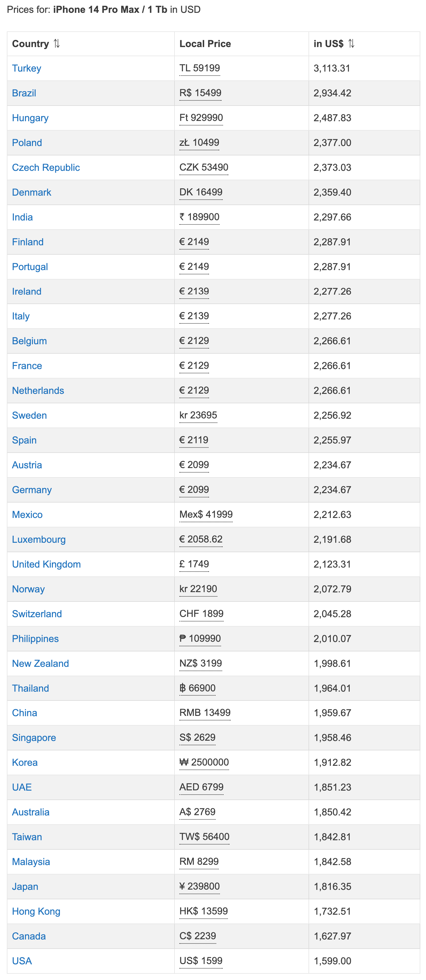Open the Turkey country link
The width and height of the screenshot is (426, 980).
pos(27,68)
